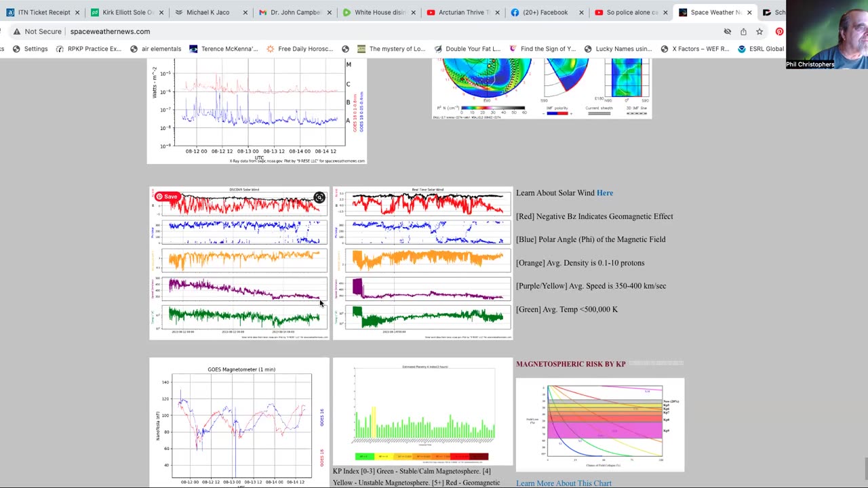The width and height of the screenshot is (868, 488).
Task: Open the Double Your Fat L... bookmark
Action: [x=467, y=49]
